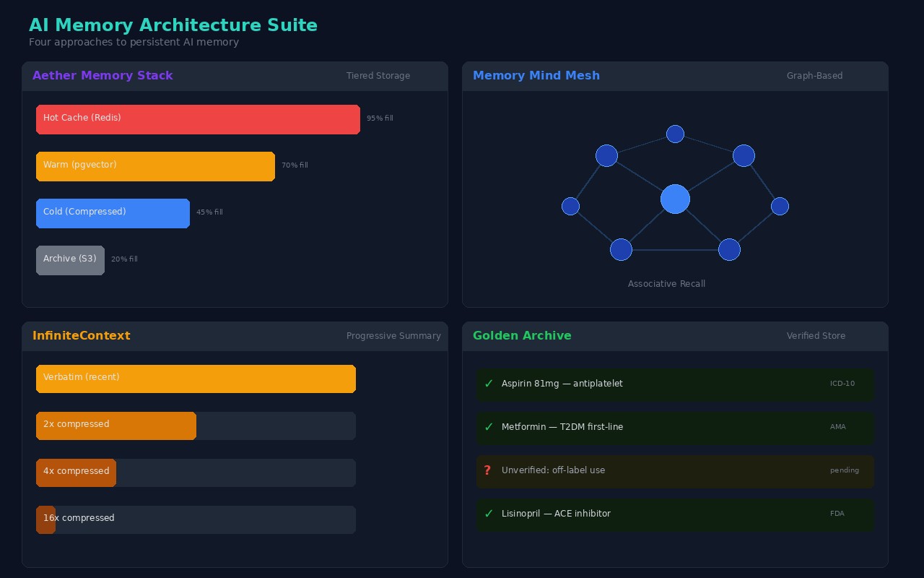
Task: Click the ICD-10 source tag
Action: pos(842,384)
